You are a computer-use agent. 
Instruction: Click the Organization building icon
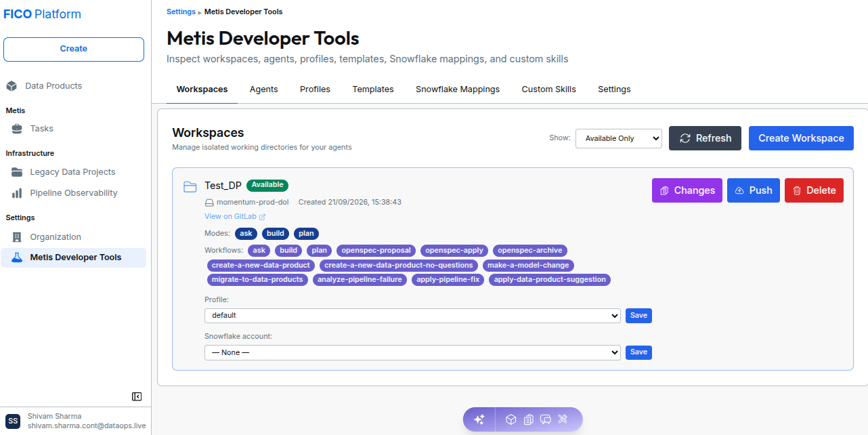tap(17, 237)
